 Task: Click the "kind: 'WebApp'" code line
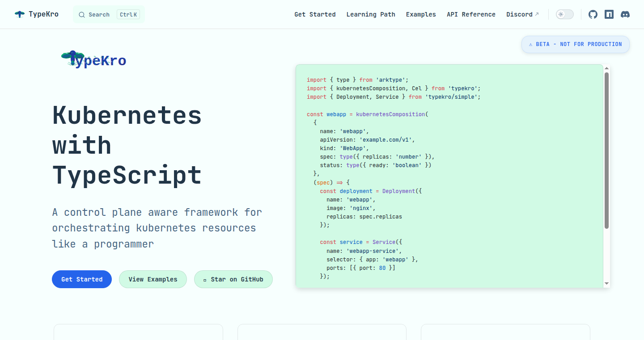point(344,148)
